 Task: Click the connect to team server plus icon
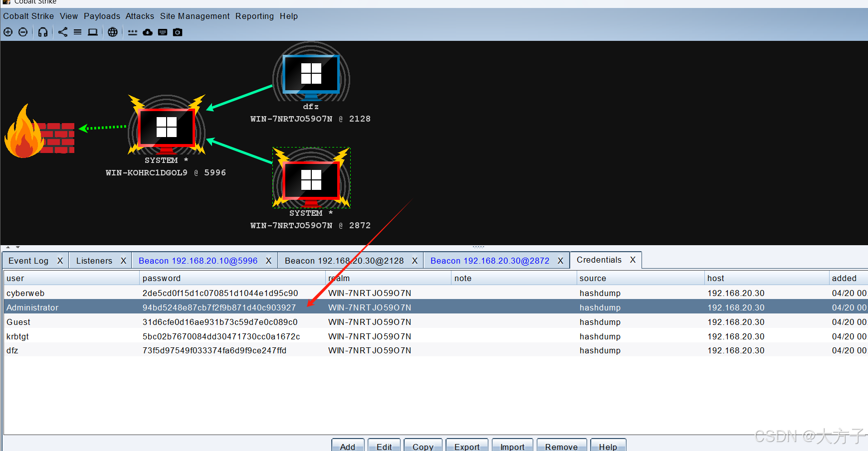8,32
